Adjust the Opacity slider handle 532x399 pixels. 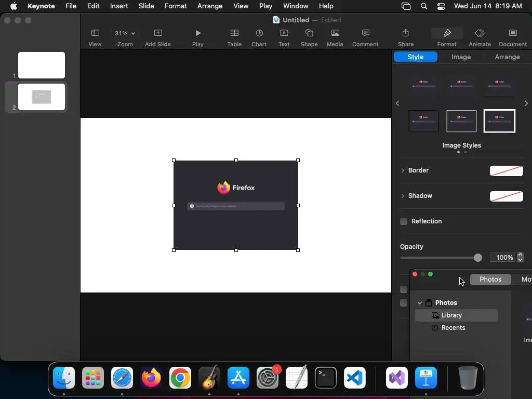pyautogui.click(x=478, y=258)
